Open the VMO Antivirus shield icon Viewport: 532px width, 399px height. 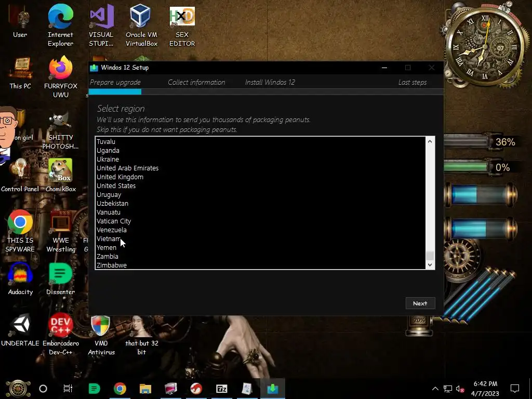[x=101, y=335]
